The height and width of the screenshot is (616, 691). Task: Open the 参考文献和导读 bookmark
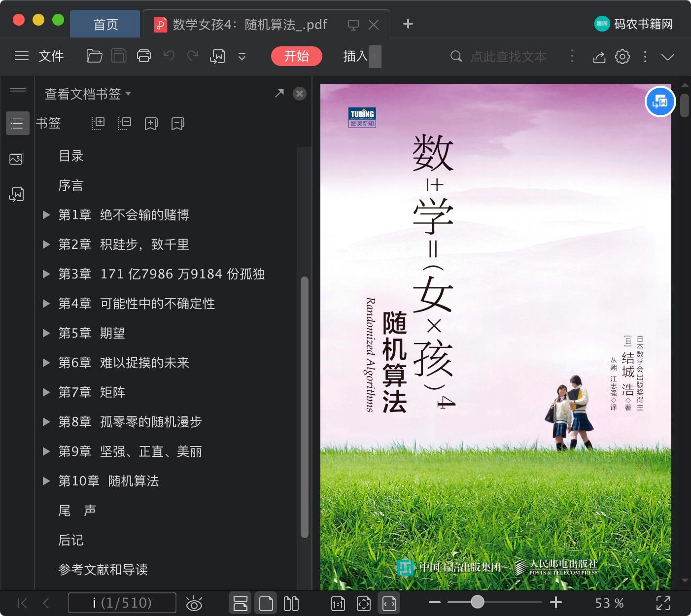[103, 570]
